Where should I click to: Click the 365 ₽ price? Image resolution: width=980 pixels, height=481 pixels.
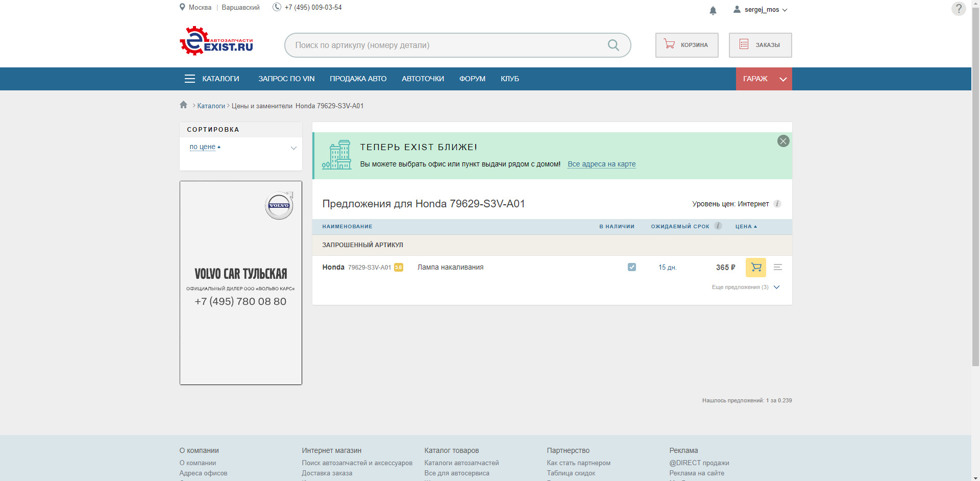pos(725,267)
